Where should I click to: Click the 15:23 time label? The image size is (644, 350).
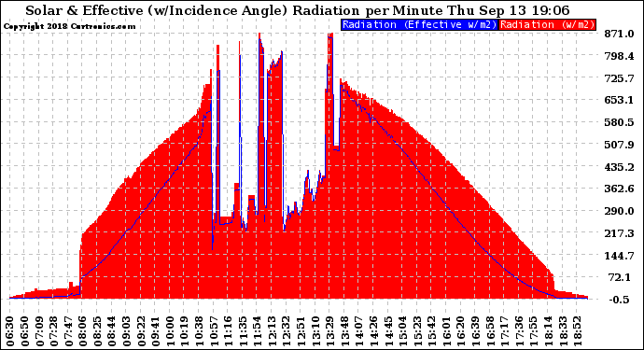(x=417, y=331)
